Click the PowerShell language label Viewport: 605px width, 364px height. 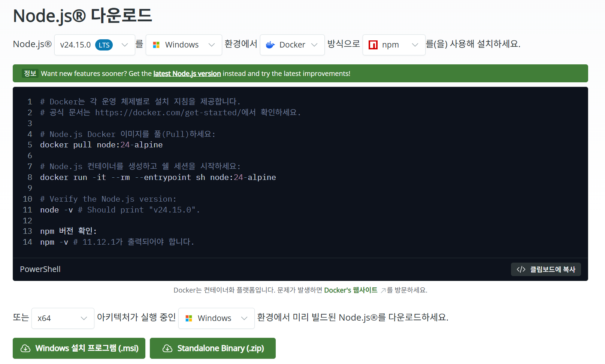click(40, 269)
